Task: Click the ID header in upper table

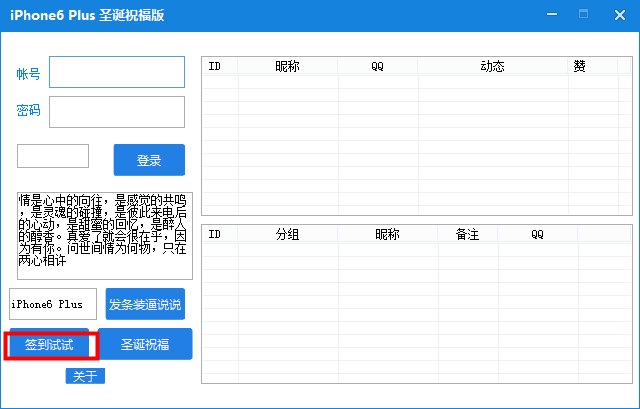Action: click(214, 66)
